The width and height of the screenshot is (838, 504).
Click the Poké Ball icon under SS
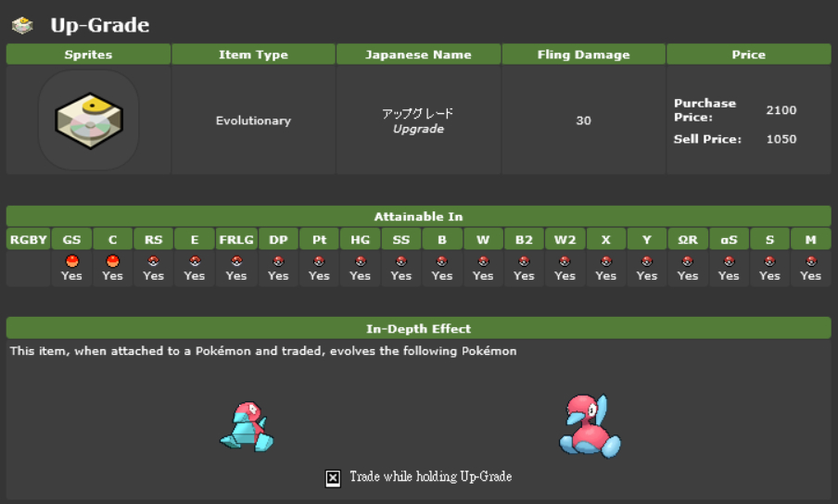[400, 261]
